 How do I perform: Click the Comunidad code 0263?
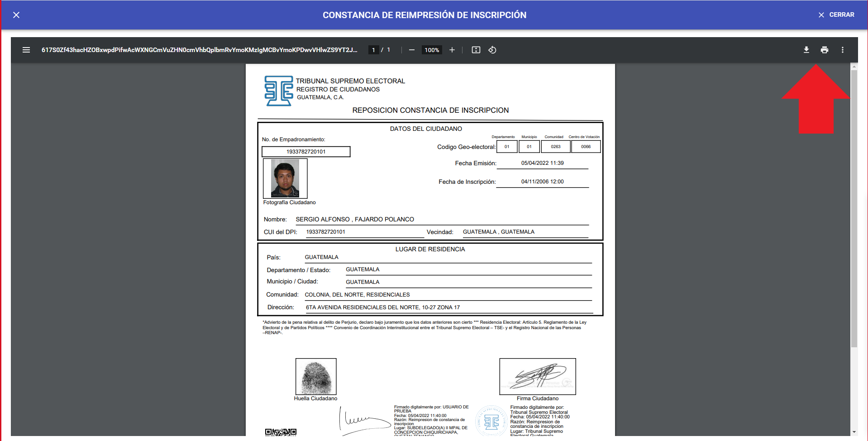[x=556, y=147]
